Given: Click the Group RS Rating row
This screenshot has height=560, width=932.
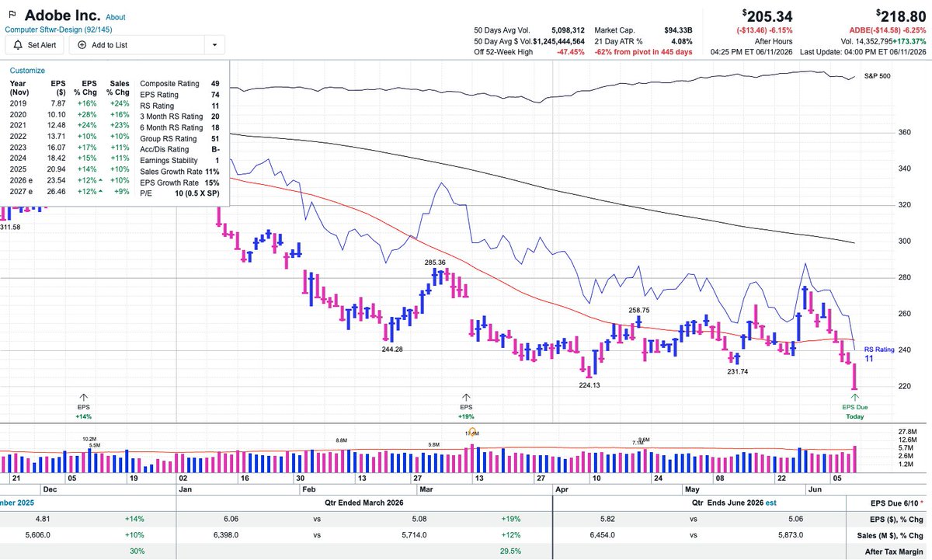Looking at the screenshot, I should (179, 138).
